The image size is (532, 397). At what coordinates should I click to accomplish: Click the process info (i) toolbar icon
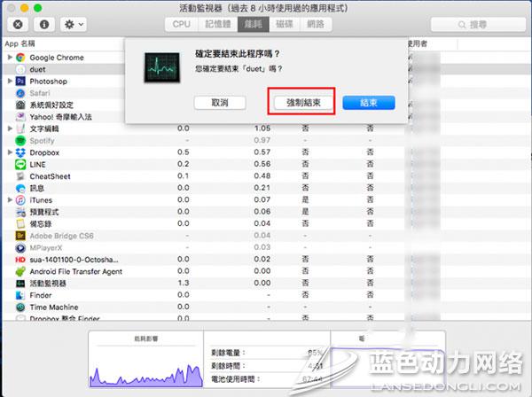[45, 25]
